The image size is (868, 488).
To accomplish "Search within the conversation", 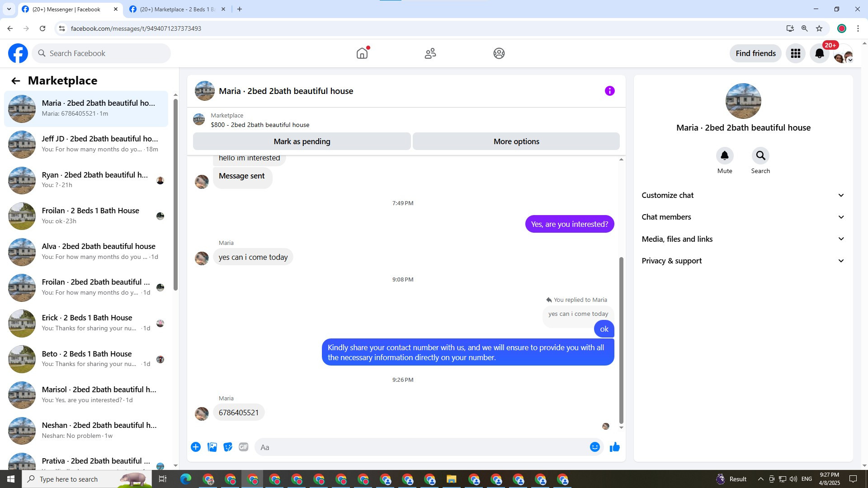I will pyautogui.click(x=760, y=156).
